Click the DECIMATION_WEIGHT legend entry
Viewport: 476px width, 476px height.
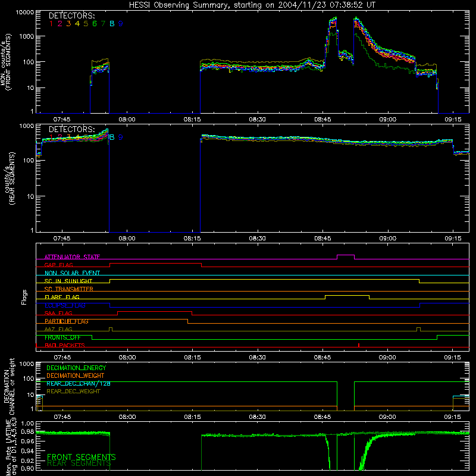click(x=76, y=375)
